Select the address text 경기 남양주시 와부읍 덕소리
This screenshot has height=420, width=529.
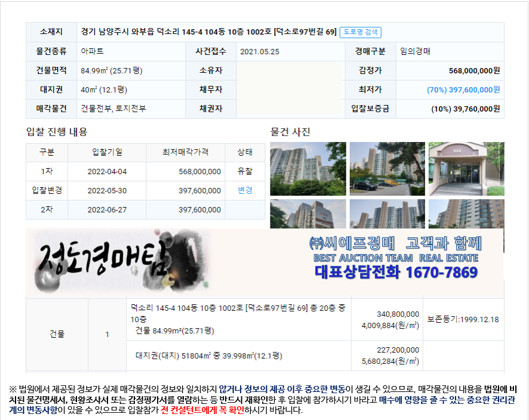click(x=130, y=32)
